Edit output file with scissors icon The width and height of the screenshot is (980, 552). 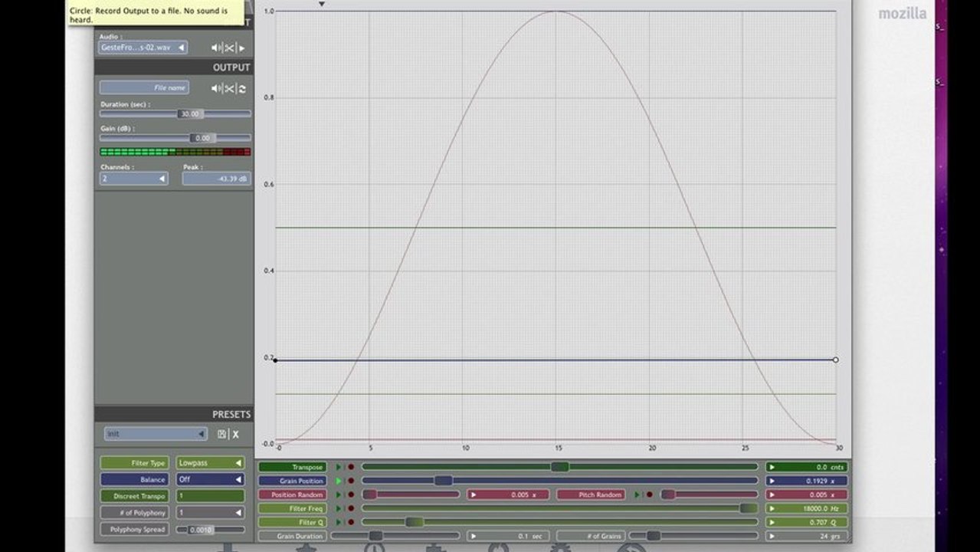[x=229, y=88]
